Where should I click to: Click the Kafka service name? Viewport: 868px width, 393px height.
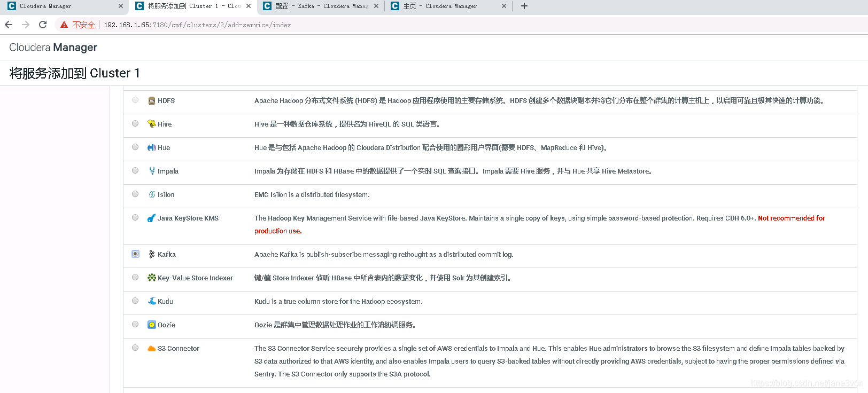167,254
